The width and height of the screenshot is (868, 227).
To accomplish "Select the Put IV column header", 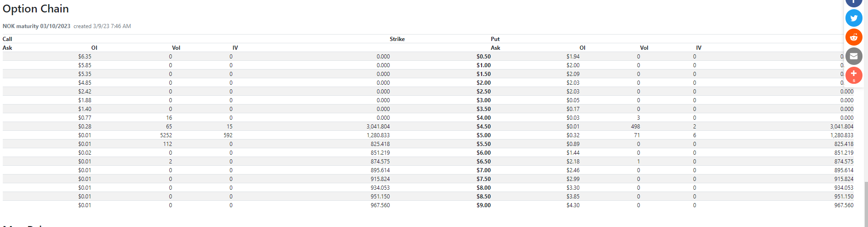I will (x=699, y=48).
